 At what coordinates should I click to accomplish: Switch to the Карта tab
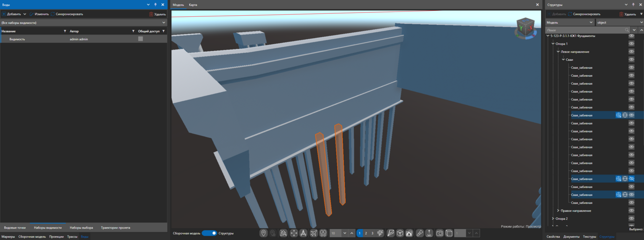point(193,5)
